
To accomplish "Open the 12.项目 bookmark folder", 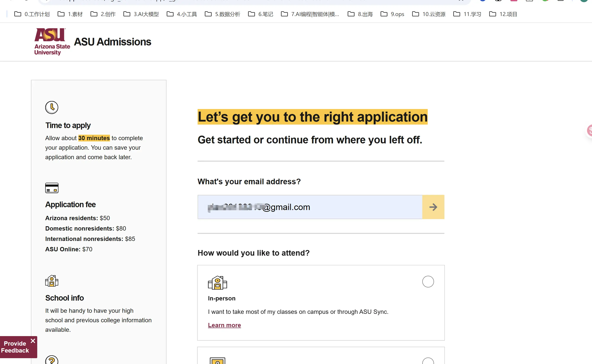I will (x=503, y=14).
